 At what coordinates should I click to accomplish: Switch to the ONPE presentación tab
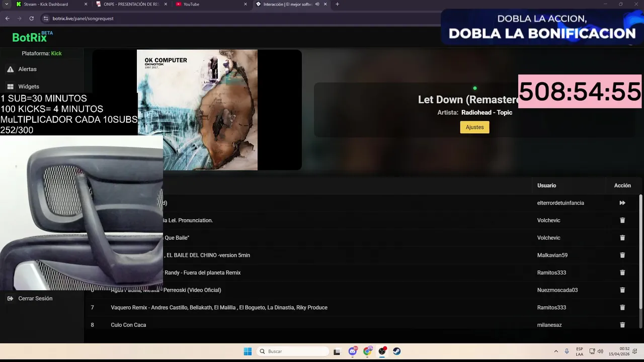click(x=131, y=4)
